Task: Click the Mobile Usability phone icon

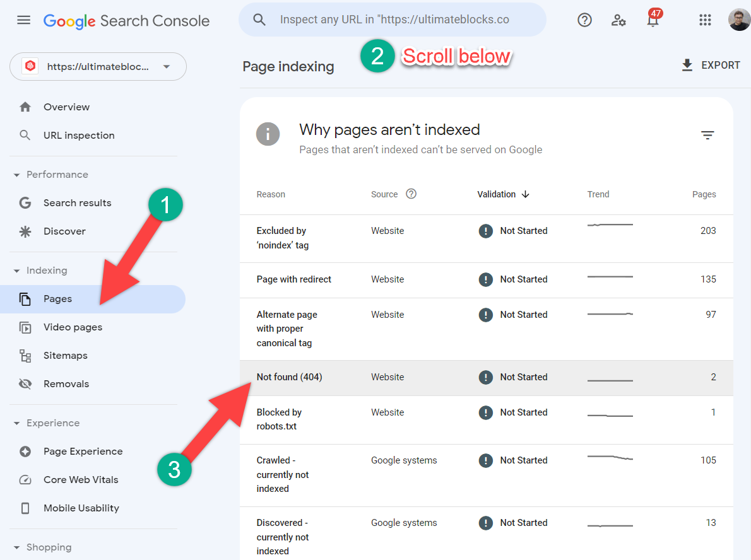Action: [x=25, y=508]
